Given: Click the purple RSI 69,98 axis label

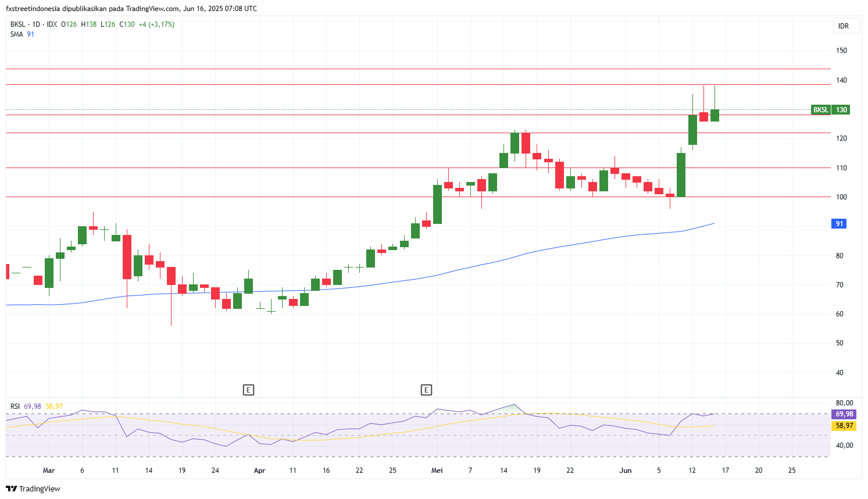Looking at the screenshot, I should click(844, 414).
